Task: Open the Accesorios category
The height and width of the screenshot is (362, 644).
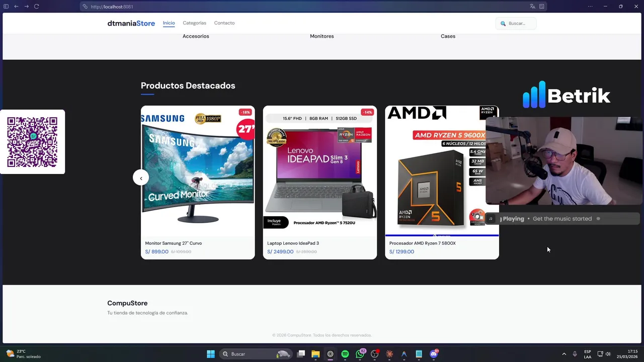Action: tap(196, 36)
